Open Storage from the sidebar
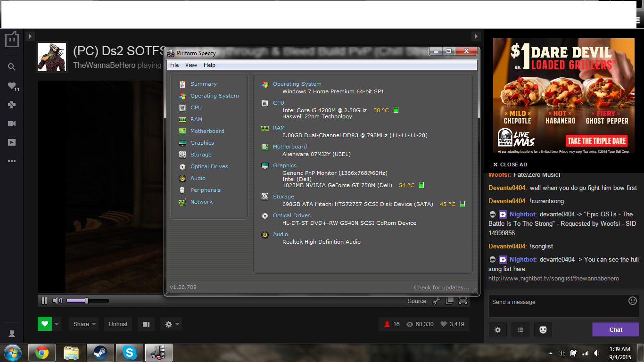 tap(201, 155)
